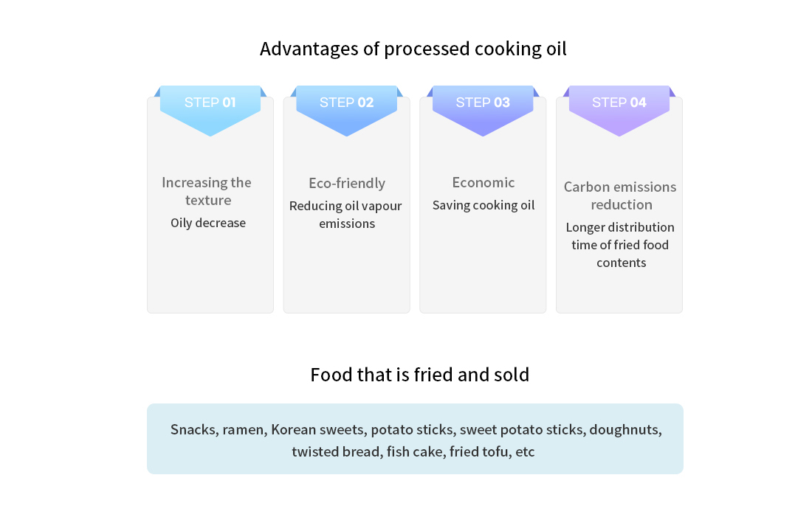Click the 'Economic' card heading
This screenshot has height=520, width=812.
pyautogui.click(x=484, y=182)
